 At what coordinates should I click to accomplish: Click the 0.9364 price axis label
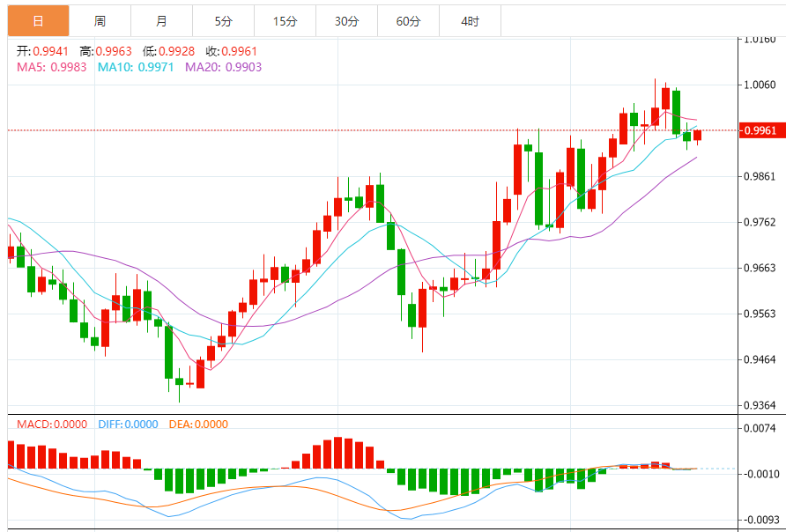click(x=761, y=405)
